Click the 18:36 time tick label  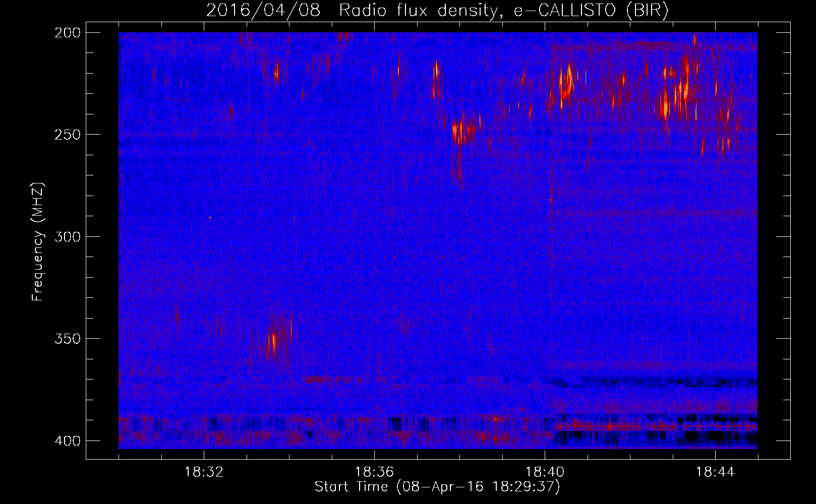(x=375, y=472)
